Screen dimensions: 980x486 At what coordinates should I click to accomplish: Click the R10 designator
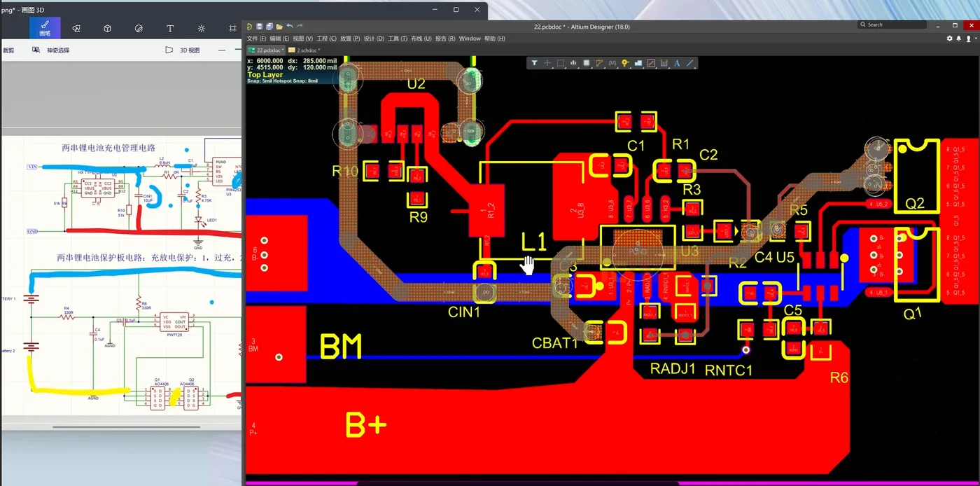click(x=345, y=170)
